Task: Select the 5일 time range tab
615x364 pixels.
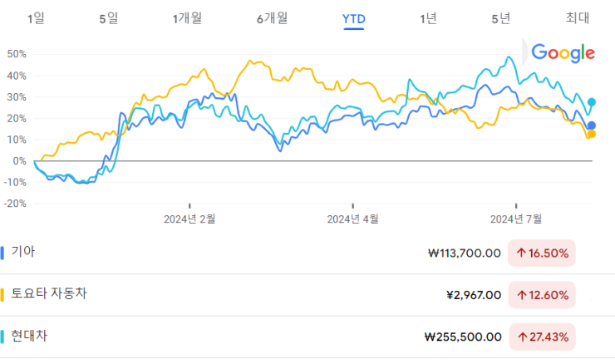Action: (x=109, y=18)
